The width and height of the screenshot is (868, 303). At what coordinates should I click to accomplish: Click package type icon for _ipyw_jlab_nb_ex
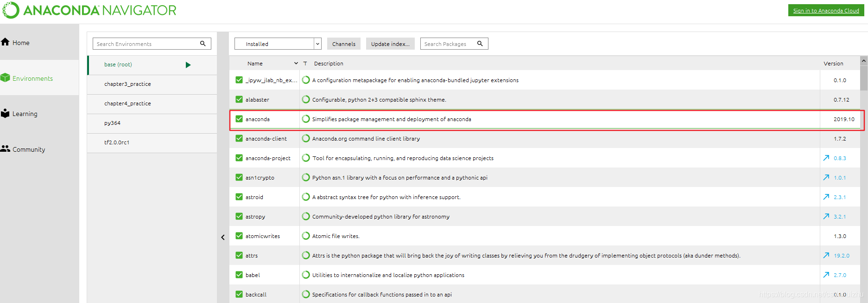pos(306,80)
